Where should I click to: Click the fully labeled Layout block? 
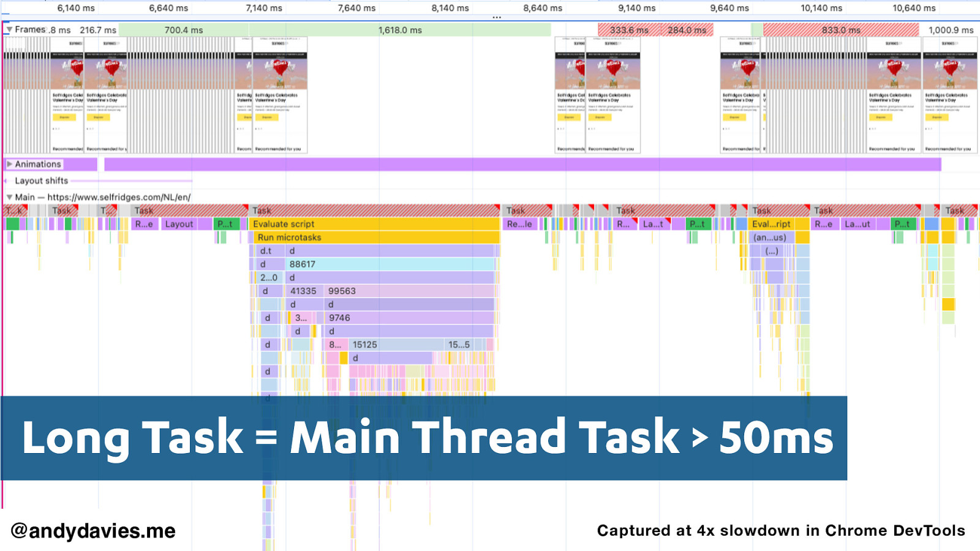tap(179, 224)
